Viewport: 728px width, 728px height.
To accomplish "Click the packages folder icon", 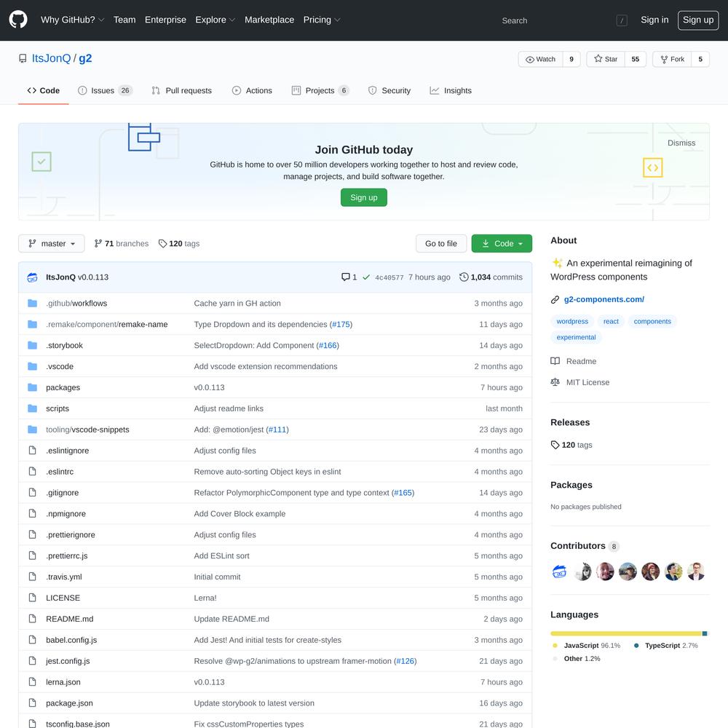I will tap(33, 387).
